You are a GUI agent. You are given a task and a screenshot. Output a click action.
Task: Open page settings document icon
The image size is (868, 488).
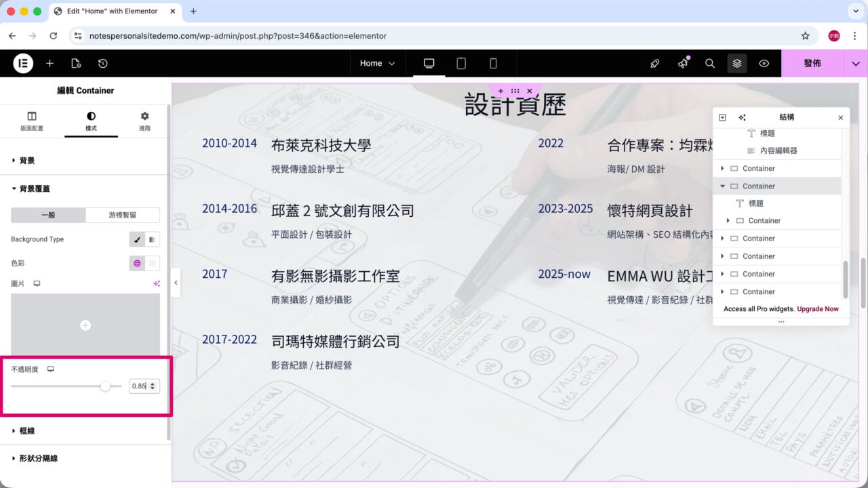click(x=76, y=63)
